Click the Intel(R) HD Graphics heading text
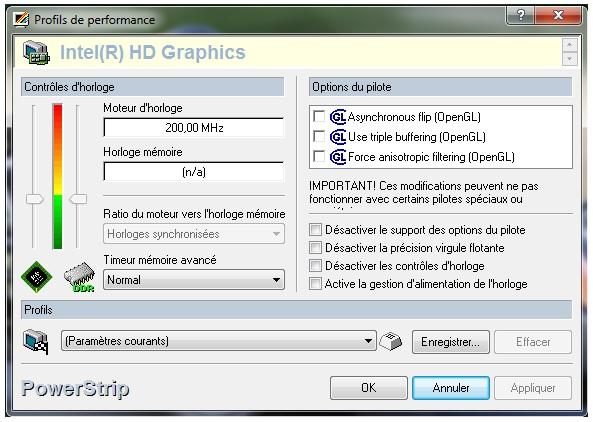 click(153, 52)
